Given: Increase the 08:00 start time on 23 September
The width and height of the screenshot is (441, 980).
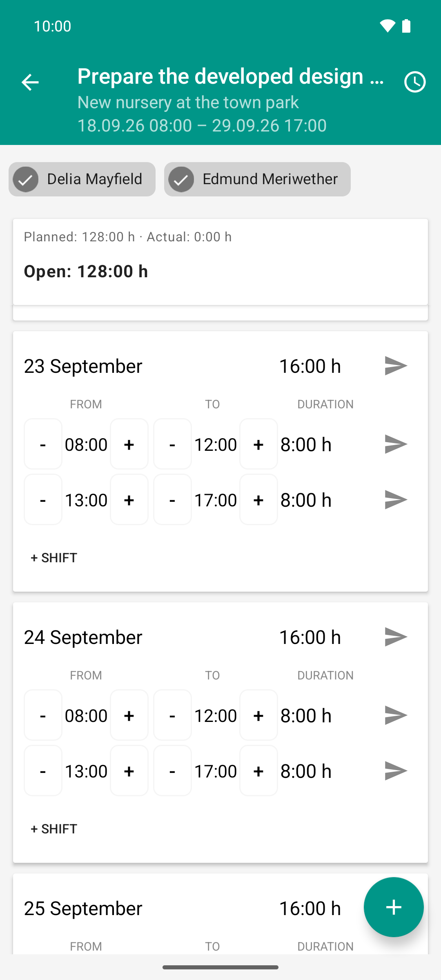Looking at the screenshot, I should coord(129,444).
